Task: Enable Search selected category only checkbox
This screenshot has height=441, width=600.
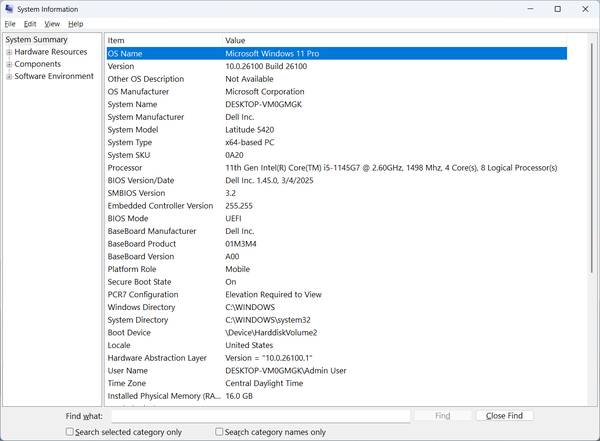Action: coord(70,432)
